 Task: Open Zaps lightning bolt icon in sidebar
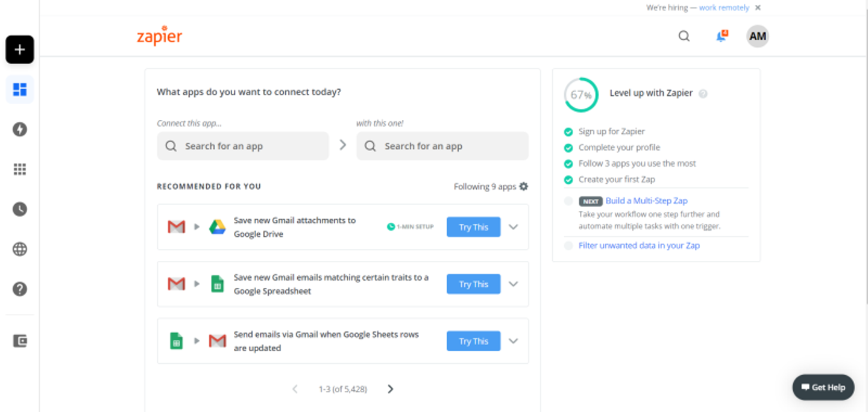(20, 130)
